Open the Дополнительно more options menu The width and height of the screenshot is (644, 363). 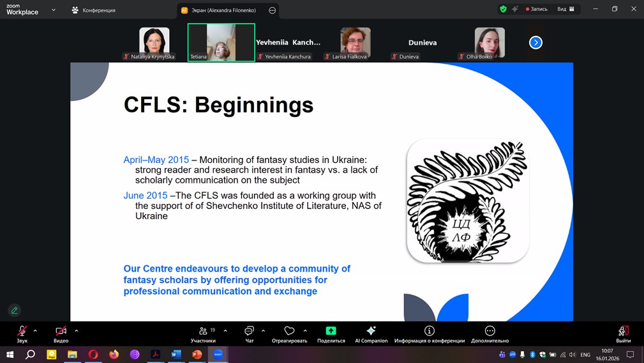490,334
